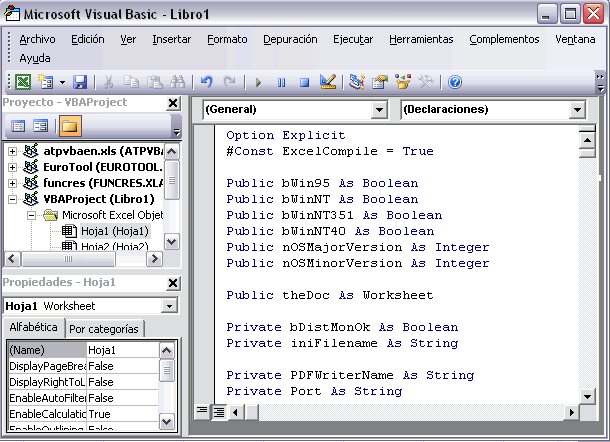Open Properties Window toolbar icon

380,82
